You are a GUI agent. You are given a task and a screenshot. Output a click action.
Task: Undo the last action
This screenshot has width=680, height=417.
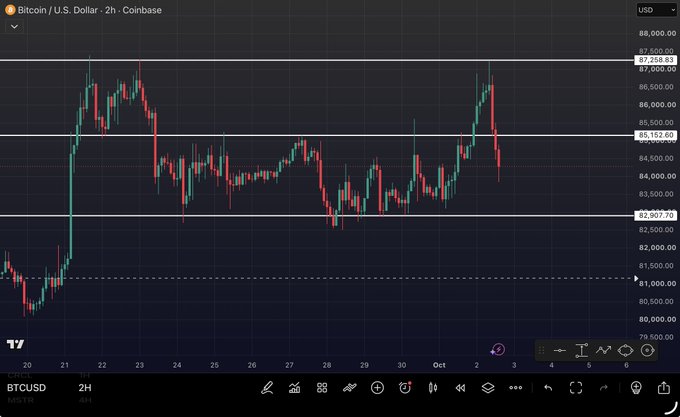tap(548, 388)
